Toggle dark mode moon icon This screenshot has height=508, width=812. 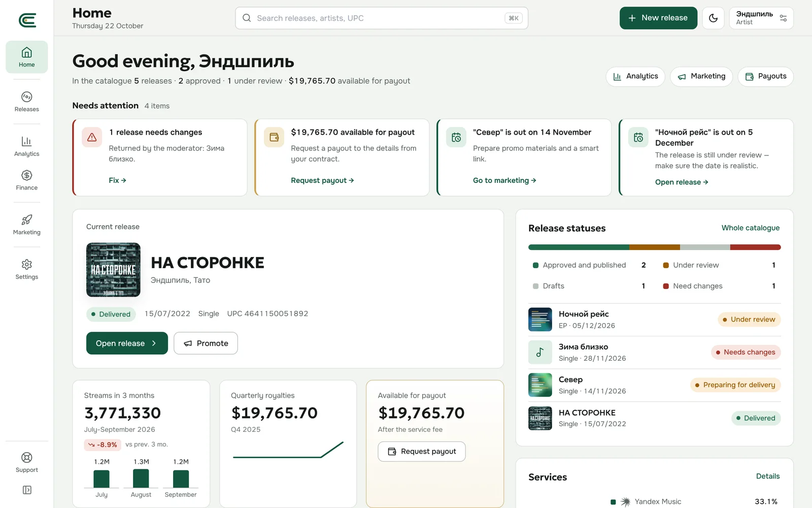[x=713, y=18]
